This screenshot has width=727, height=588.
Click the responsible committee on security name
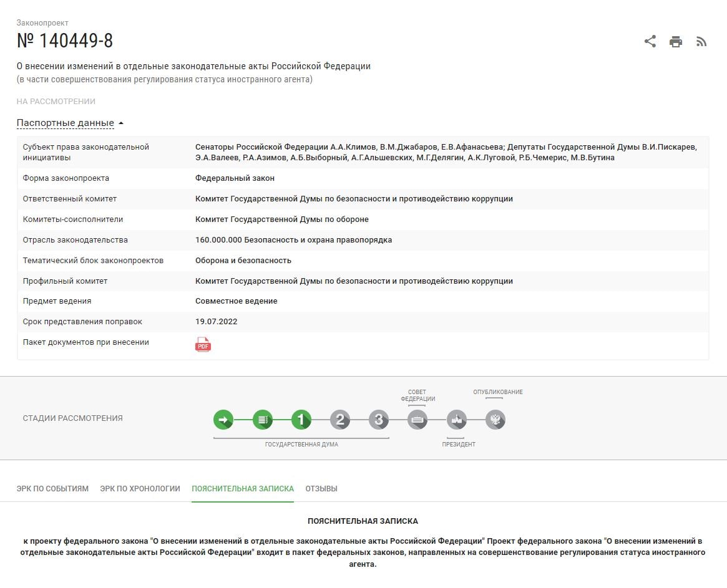point(354,199)
